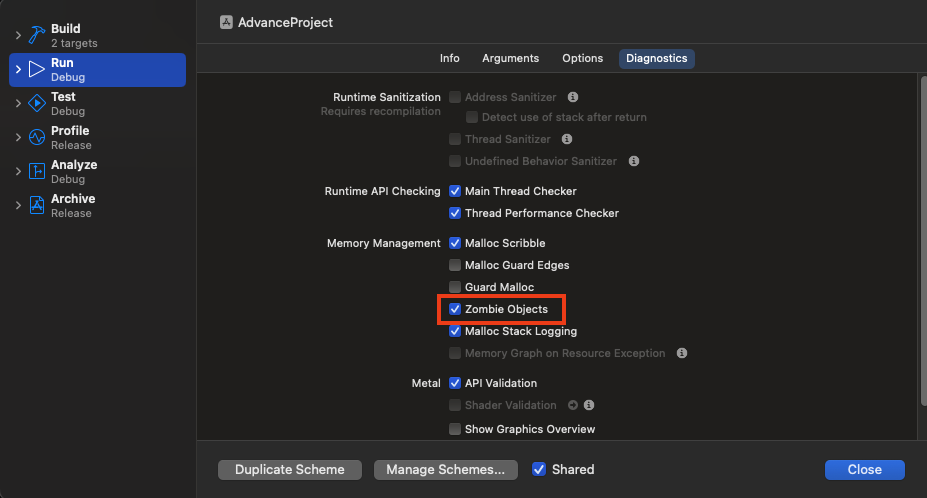The width and height of the screenshot is (927, 498).
Task: Disable Thread Performance Checker
Action: pos(455,213)
